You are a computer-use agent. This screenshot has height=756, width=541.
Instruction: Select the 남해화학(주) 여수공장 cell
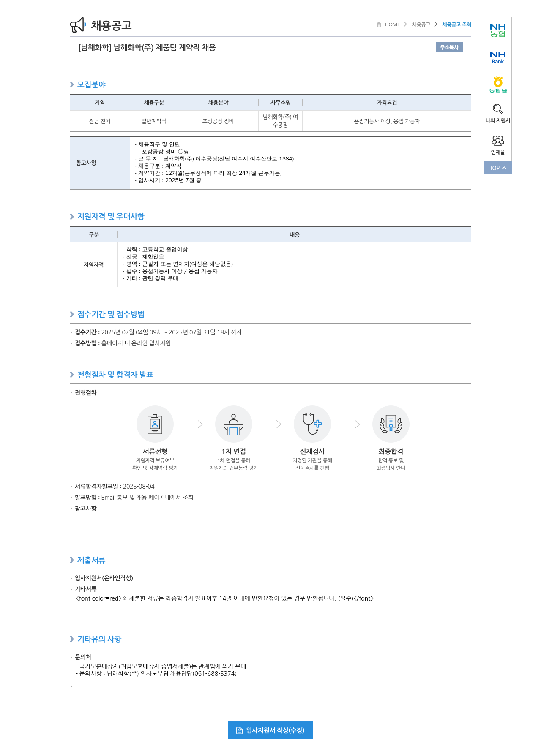click(280, 121)
